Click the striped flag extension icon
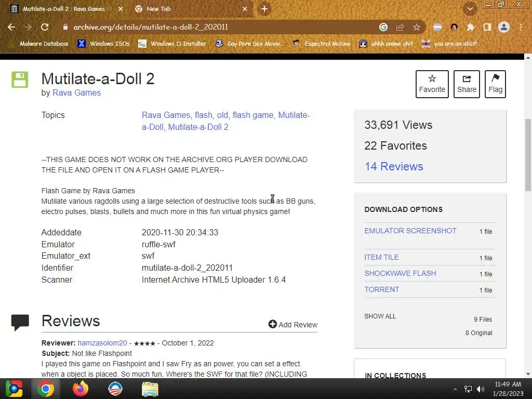Screen dimensions: 532x399 (x=437, y=27)
